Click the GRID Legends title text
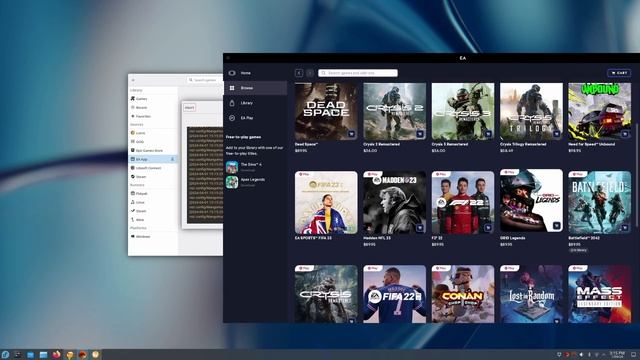 [x=513, y=238]
